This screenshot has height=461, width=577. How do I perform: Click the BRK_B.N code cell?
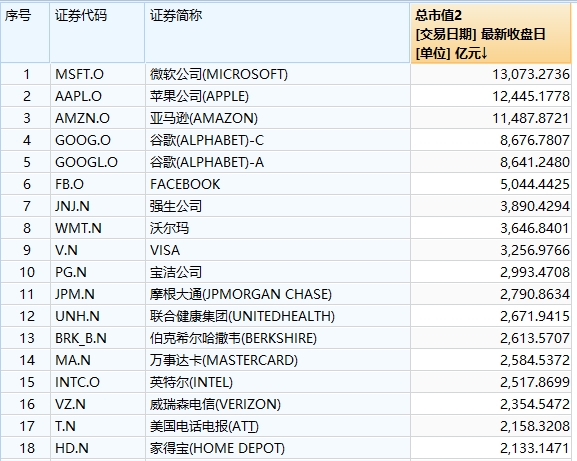[97, 338]
